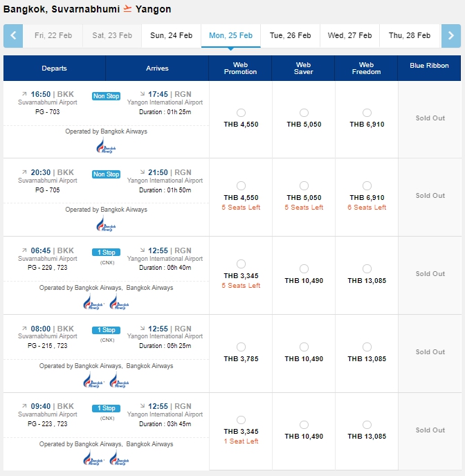The height and width of the screenshot is (476, 465).
Task: Click the orange airplane icon beside Yangon
Action: coord(127,9)
